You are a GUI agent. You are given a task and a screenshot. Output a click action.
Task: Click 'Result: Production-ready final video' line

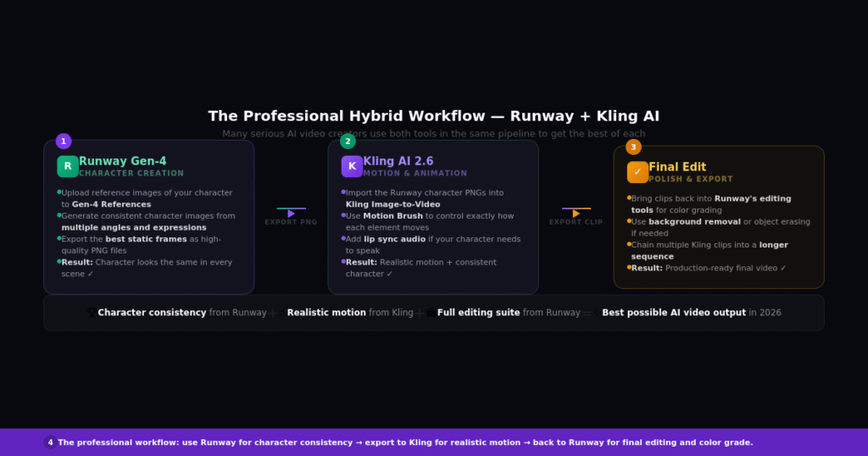click(x=709, y=268)
